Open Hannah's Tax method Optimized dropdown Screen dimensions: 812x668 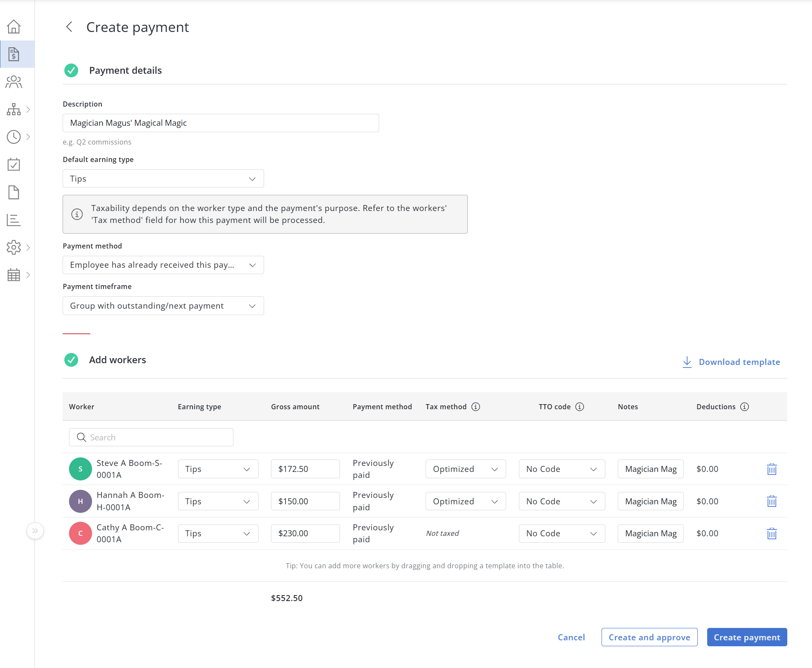[466, 501]
